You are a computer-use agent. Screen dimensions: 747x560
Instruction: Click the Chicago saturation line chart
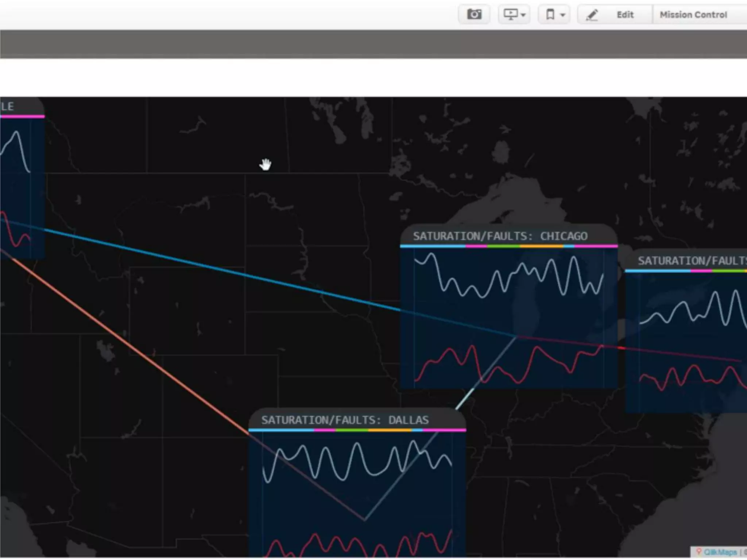click(509, 276)
